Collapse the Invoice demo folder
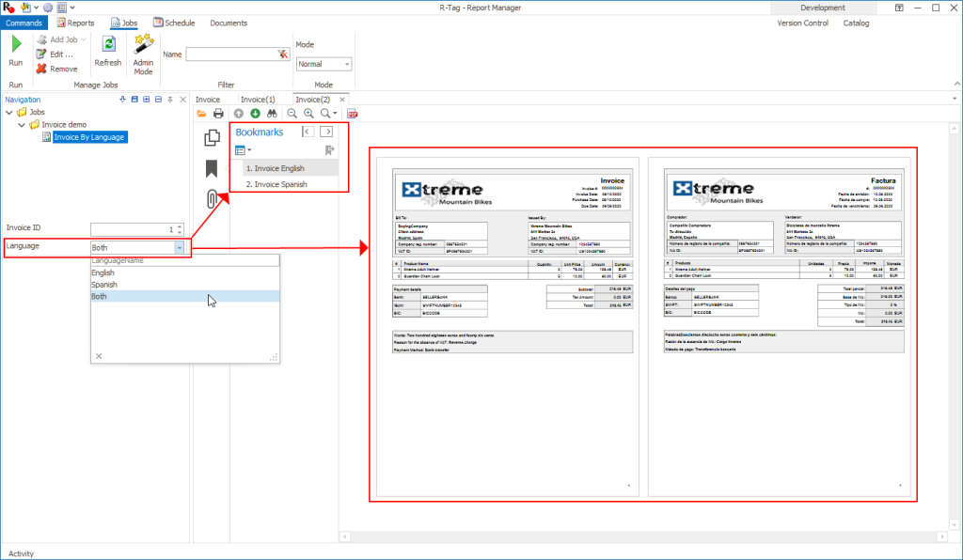 point(22,125)
